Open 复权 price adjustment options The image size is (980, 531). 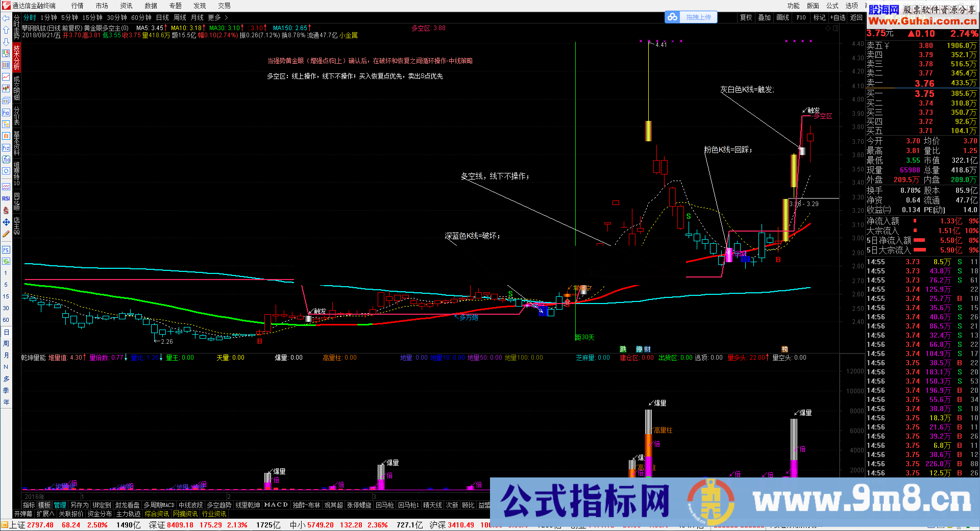746,17
